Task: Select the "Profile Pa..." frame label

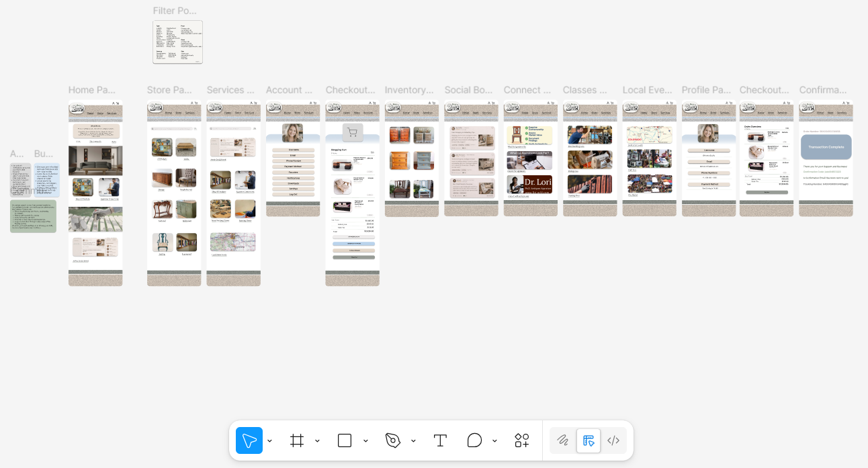Action: point(706,90)
